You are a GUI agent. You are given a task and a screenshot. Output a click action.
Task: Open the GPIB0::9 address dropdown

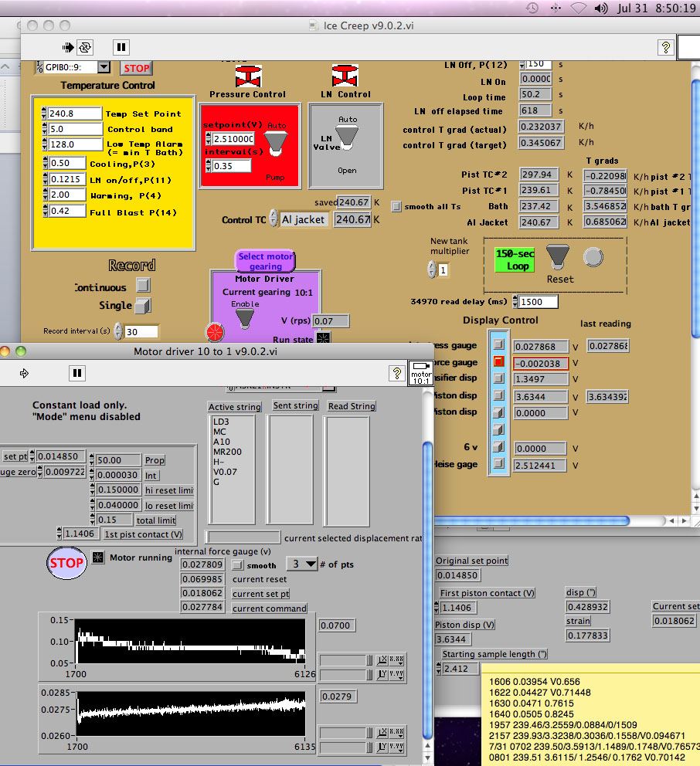coord(104,68)
